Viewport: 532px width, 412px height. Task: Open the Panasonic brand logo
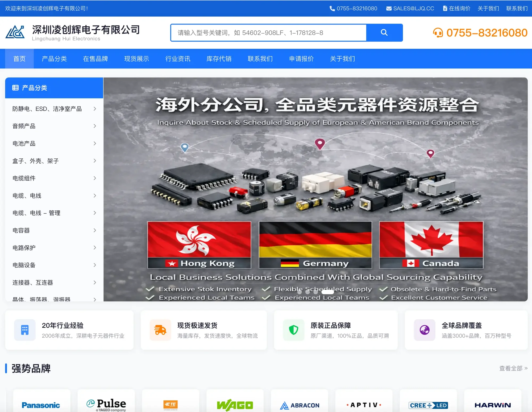click(41, 405)
